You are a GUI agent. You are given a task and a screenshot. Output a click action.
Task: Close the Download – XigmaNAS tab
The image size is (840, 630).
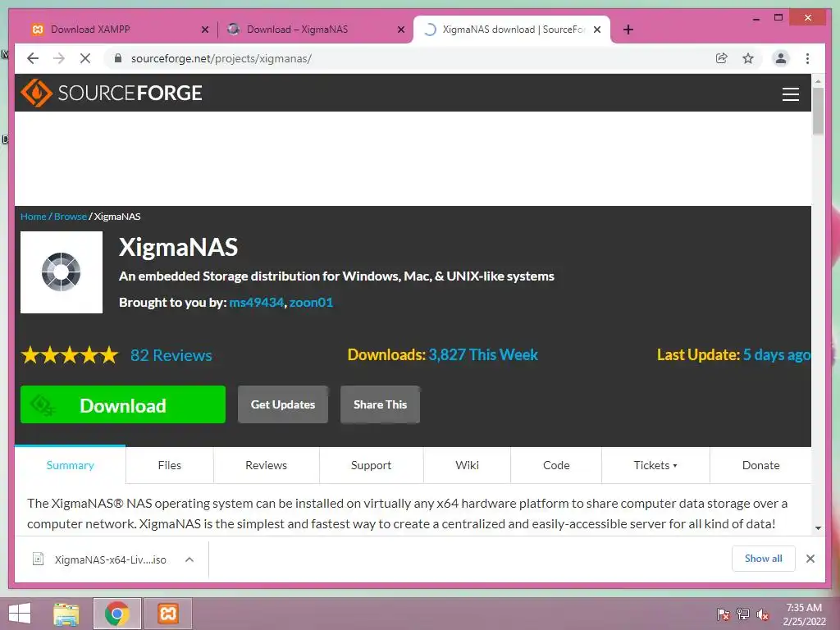coord(400,30)
